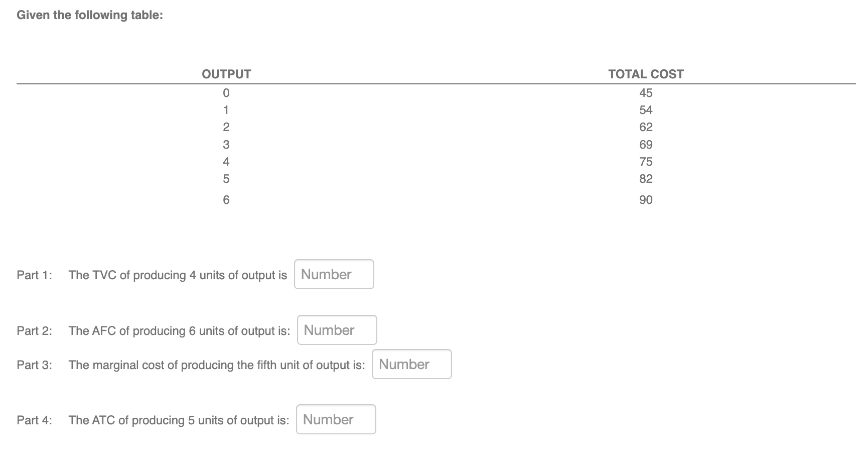Screen dimensions: 868x466
Task: Click the Part 4 ATC Number input field
Action: (x=336, y=419)
